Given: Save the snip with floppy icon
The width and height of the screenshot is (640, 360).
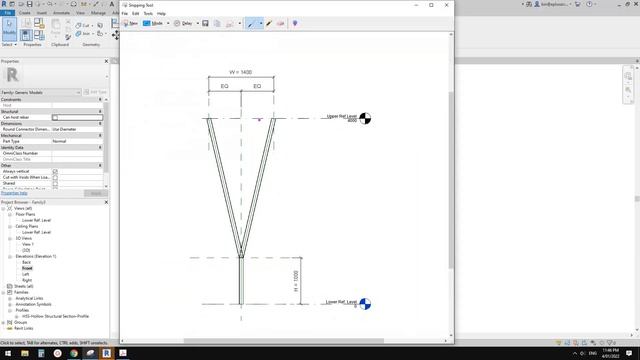Looking at the screenshot, I should pyautogui.click(x=205, y=24).
